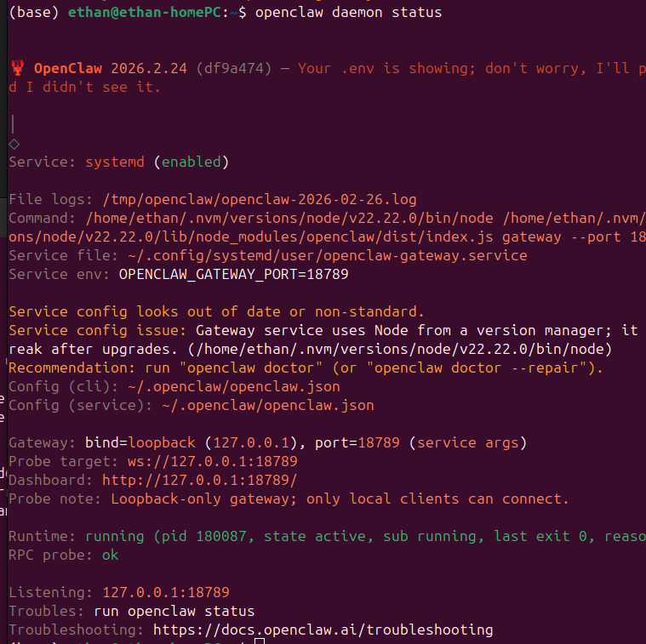Click "Service config looks out of date" warning
646x644 pixels.
tap(216, 311)
